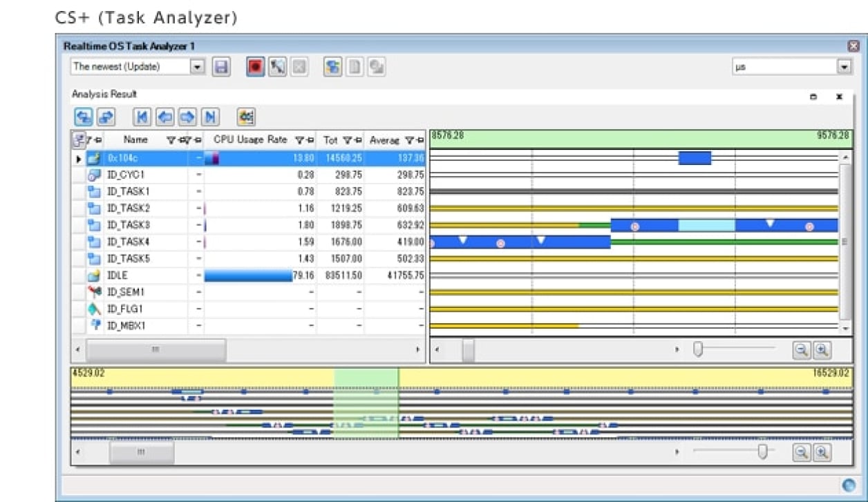
Task: Jump to last marker with the rightmost skip icon
Action: tap(211, 116)
